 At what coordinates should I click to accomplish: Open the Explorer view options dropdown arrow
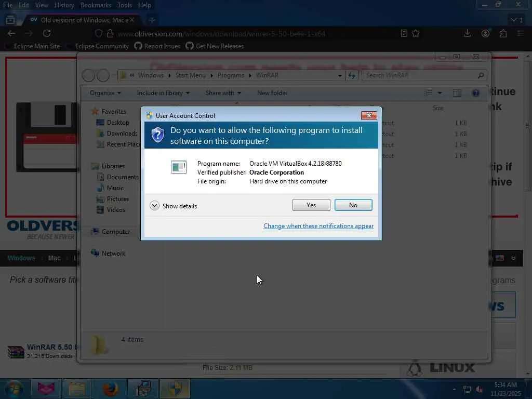coord(440,93)
